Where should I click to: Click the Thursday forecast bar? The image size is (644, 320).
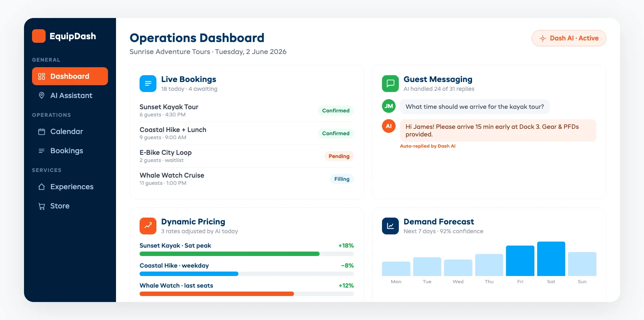tap(489, 265)
